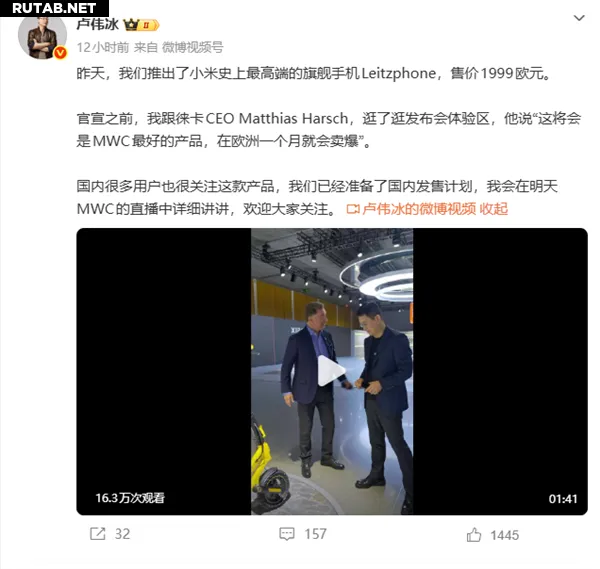Screen dimensions: 600x569
Task: Like the post with thumbs-up icon
Action: click(x=474, y=534)
